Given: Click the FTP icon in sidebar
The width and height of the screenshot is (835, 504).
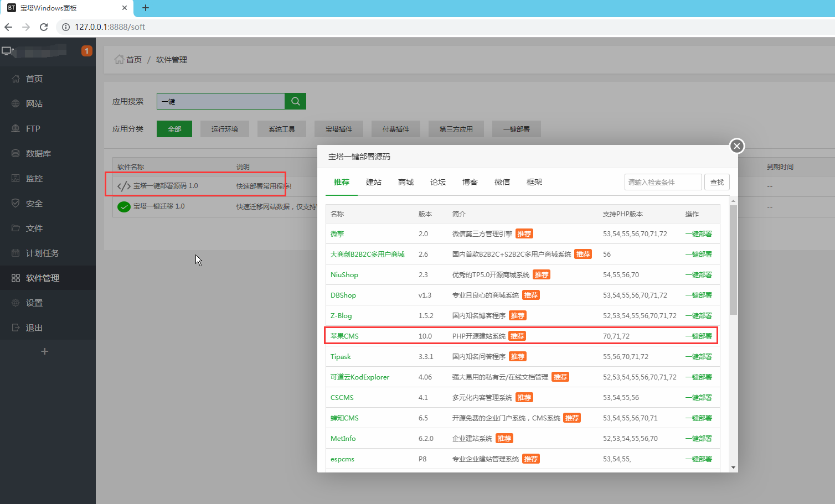Looking at the screenshot, I should pos(16,128).
